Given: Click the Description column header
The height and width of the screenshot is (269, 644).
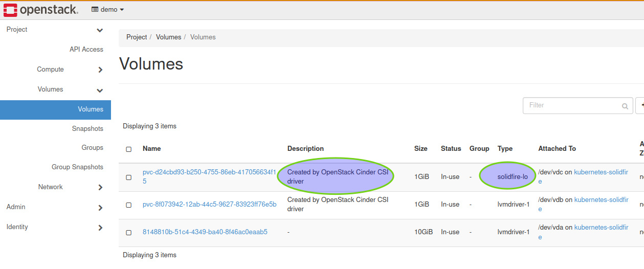Looking at the screenshot, I should [305, 149].
